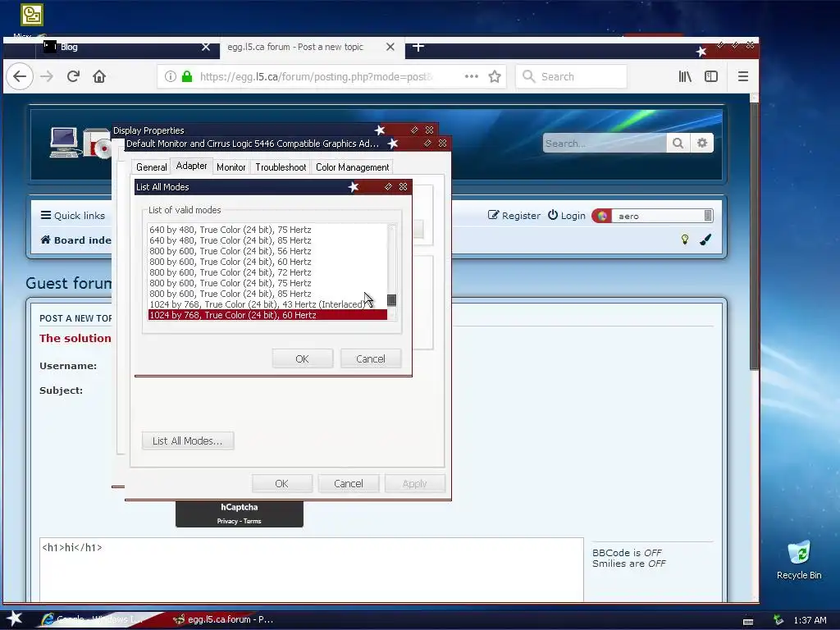Image resolution: width=840 pixels, height=630 pixels.
Task: Open the Firefox hamburger menu
Action: [x=743, y=76]
